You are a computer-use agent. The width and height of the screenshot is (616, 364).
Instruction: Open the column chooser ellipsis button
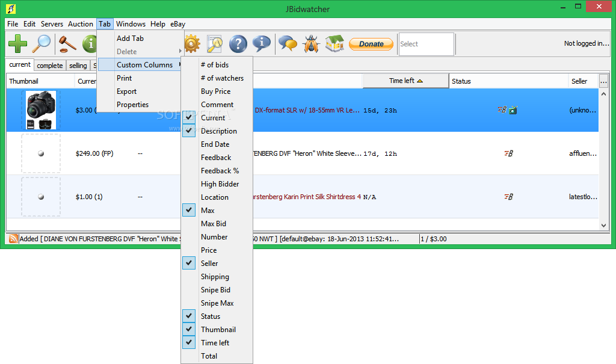(x=603, y=81)
